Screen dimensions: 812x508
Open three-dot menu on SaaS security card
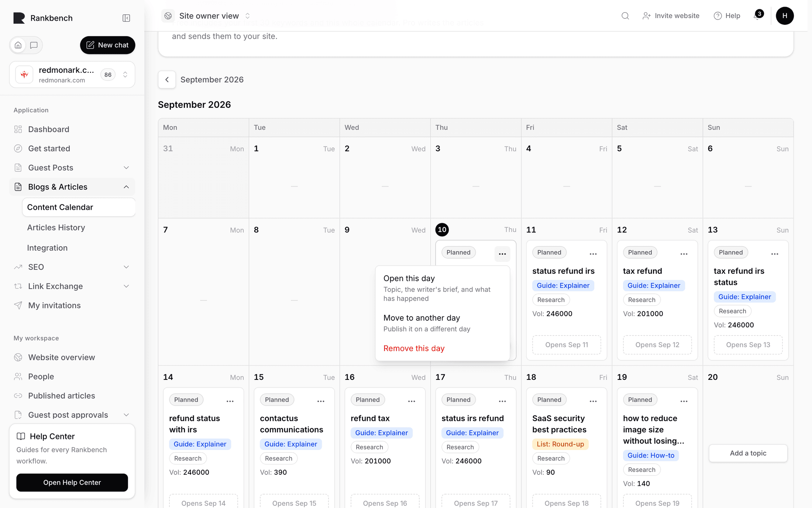593,401
